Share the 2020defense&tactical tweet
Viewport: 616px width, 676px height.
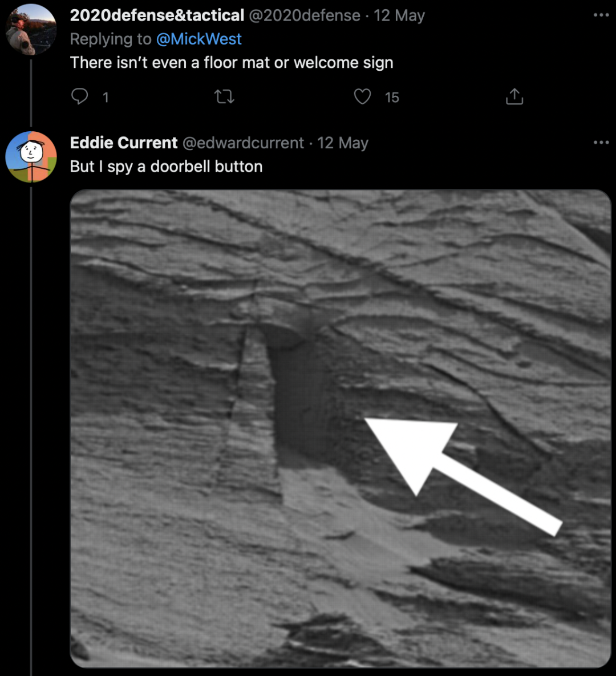[x=514, y=96]
